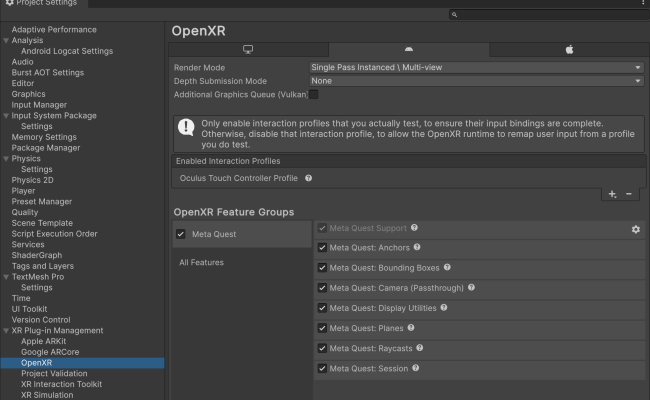Open help for Meta Quest: Camera (Passthrough)
Image resolution: width=650 pixels, height=400 pixels.
[x=471, y=287]
